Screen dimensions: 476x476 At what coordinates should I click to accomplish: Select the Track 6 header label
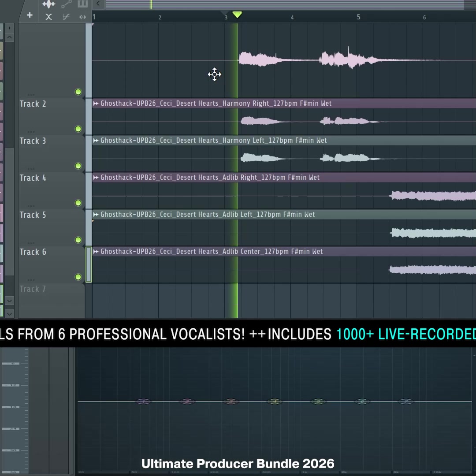click(x=33, y=252)
